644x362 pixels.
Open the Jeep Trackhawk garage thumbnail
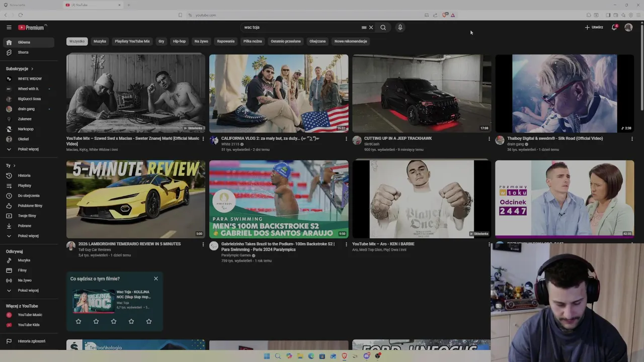(x=422, y=94)
